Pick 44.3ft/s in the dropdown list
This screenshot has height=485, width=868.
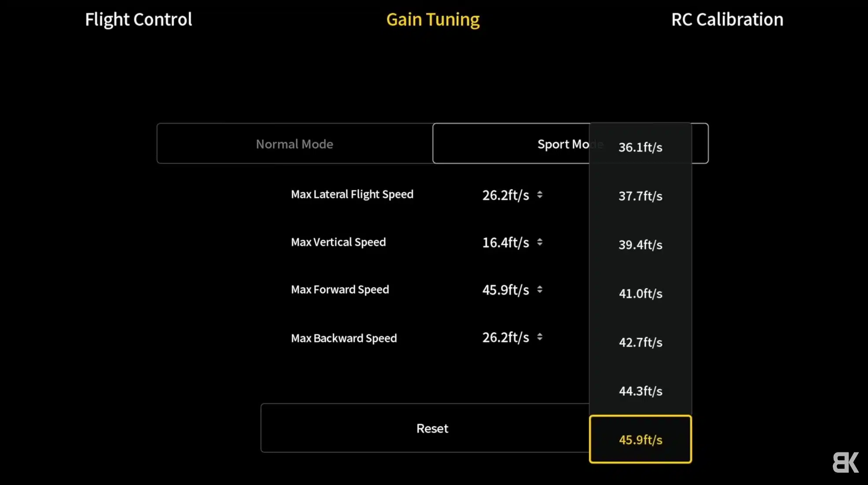[x=640, y=391]
